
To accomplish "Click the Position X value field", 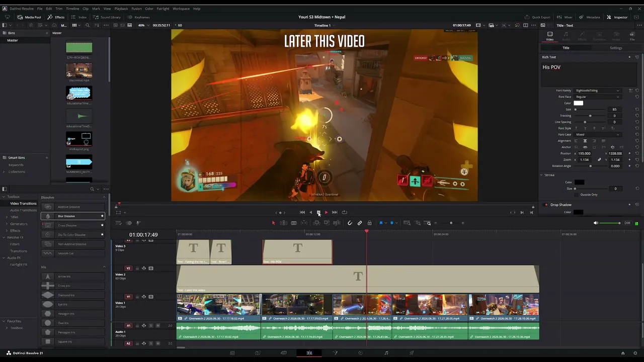I will click(x=585, y=153).
